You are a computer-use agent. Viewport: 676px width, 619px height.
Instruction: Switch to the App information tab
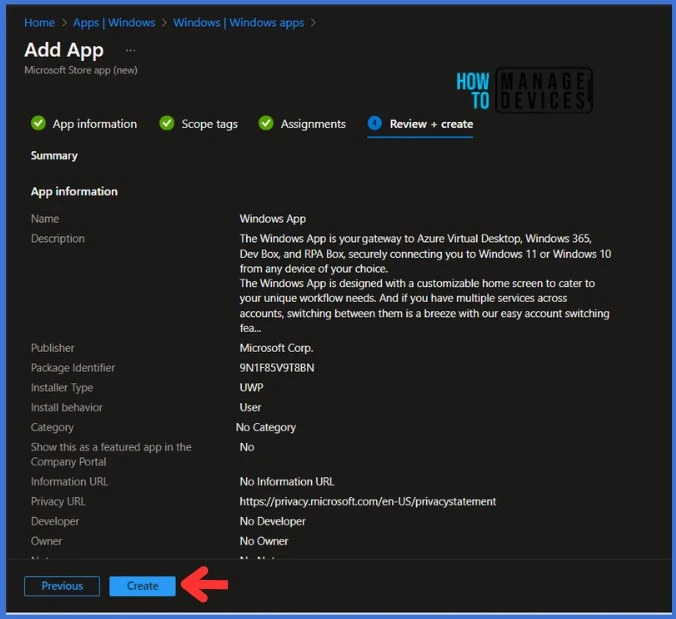[x=94, y=124]
